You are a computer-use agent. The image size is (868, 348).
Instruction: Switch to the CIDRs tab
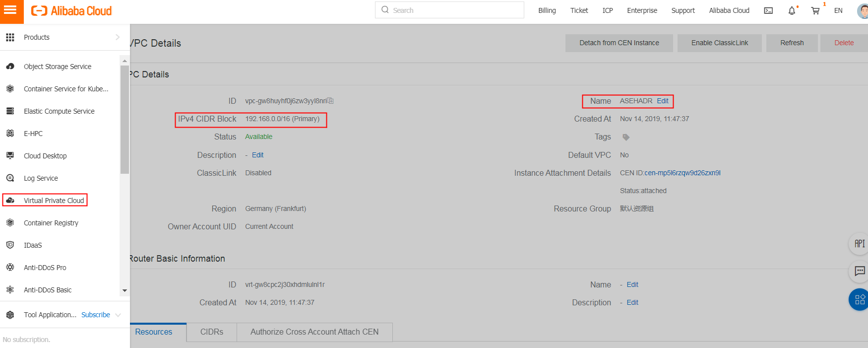point(212,332)
